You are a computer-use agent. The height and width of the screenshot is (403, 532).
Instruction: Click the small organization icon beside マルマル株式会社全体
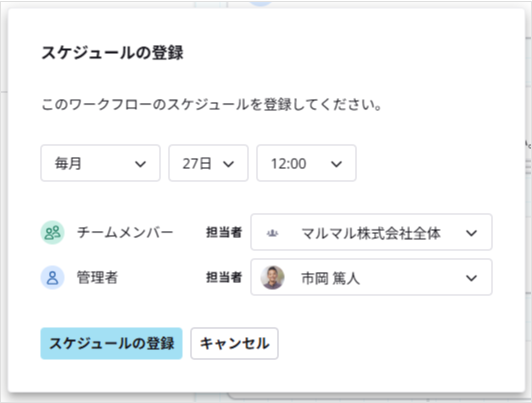click(x=272, y=233)
